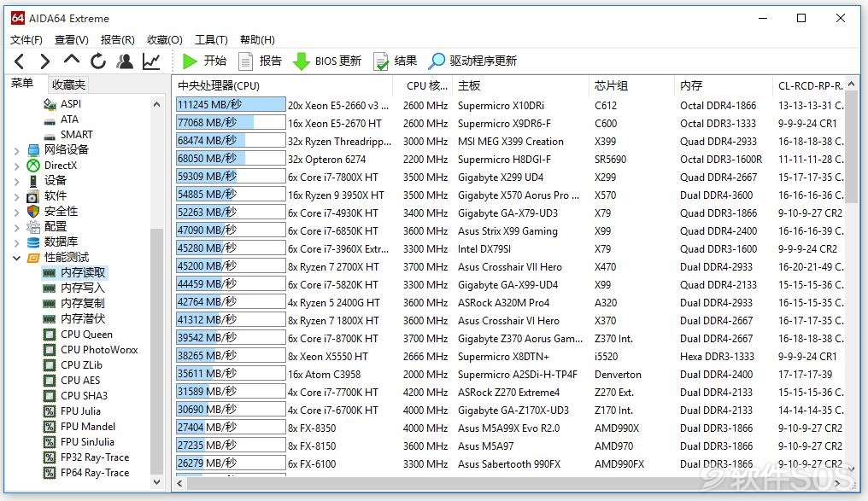
Task: Expand the 数据库 tree node
Action: [16, 242]
